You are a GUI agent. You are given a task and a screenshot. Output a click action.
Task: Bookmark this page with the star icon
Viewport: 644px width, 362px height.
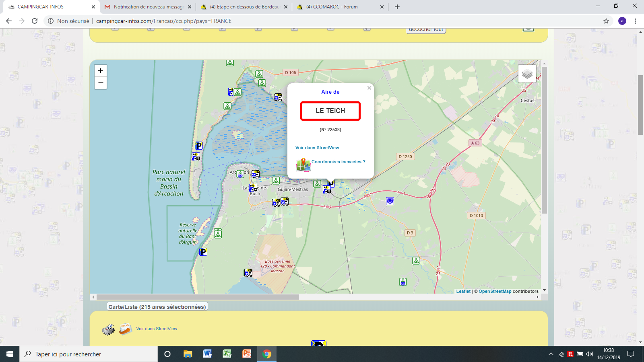click(606, 21)
